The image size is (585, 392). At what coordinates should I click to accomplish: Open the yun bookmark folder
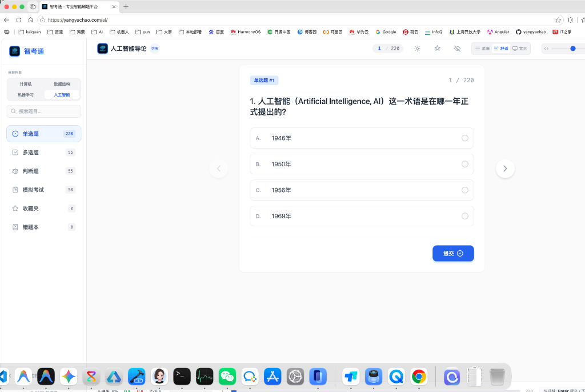pyautogui.click(x=142, y=32)
